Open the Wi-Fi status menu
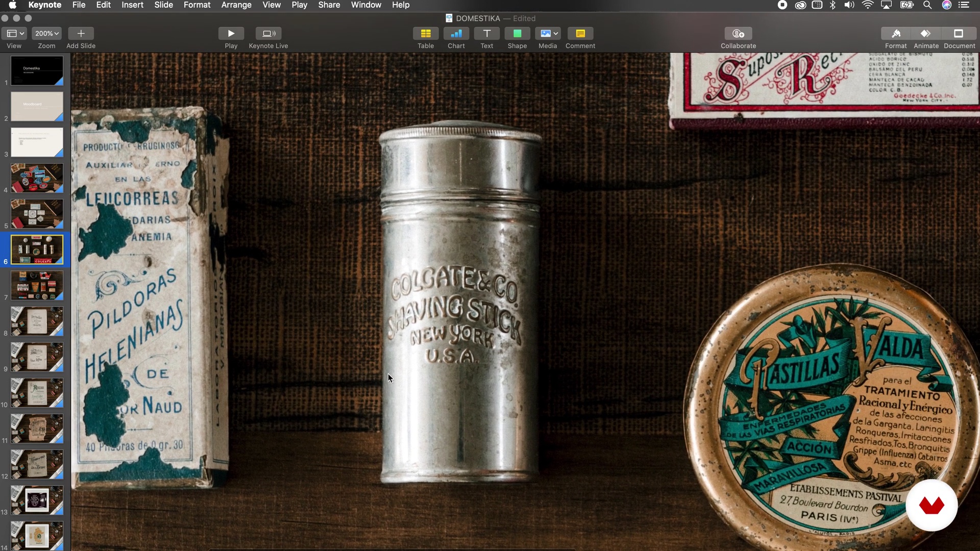Image resolution: width=980 pixels, height=551 pixels. pos(868,5)
